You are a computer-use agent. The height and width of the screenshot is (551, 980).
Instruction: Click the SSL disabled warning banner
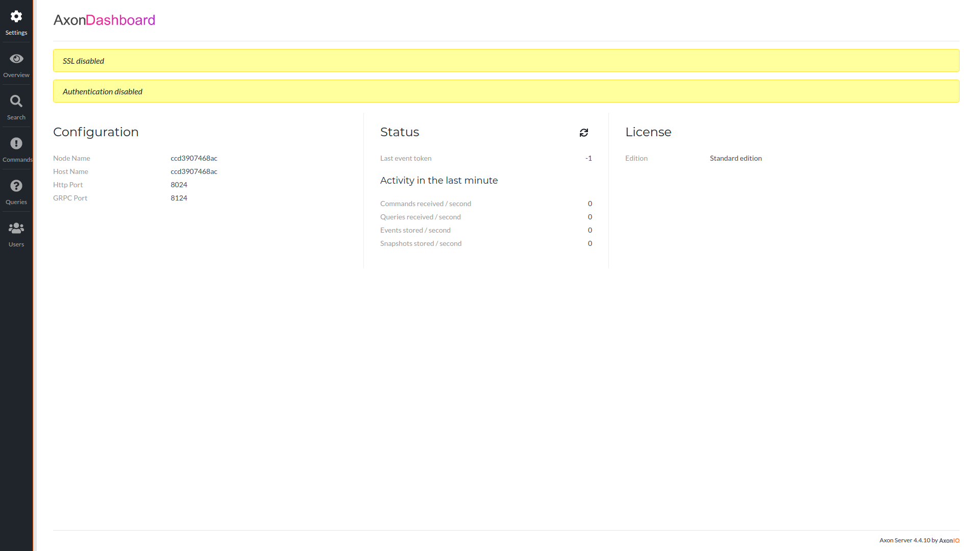(506, 61)
